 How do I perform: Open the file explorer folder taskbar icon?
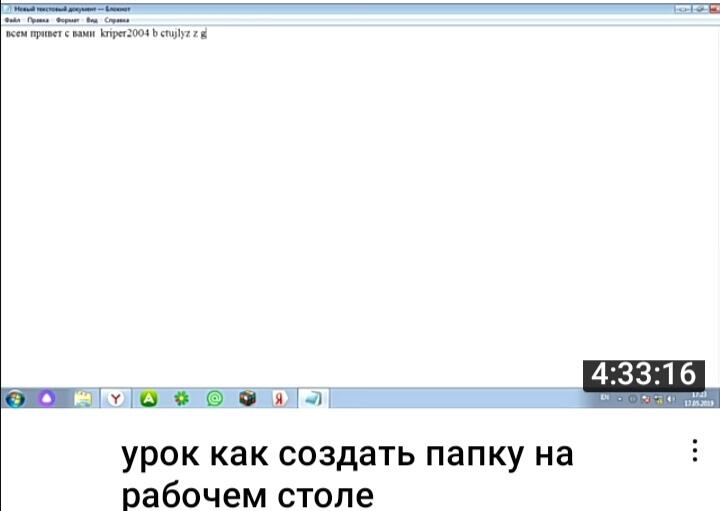coord(83,398)
